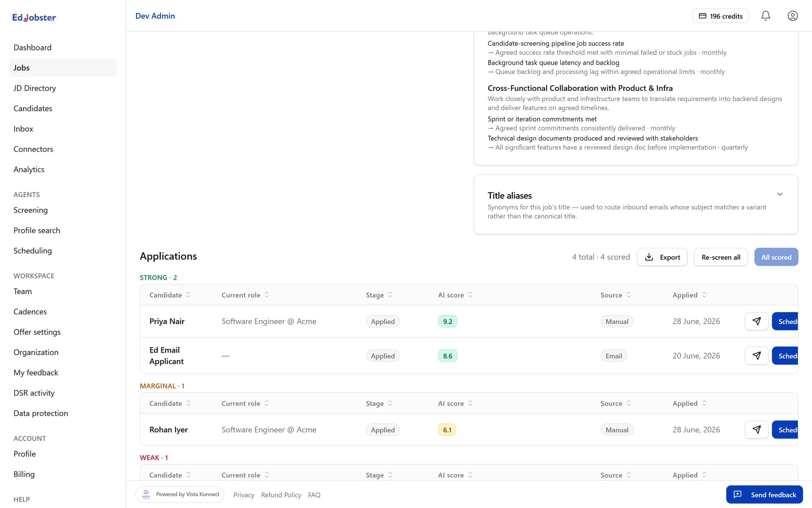Viewport: 812px width, 508px height.
Task: Open Priya Nair candidate row
Action: [469, 321]
